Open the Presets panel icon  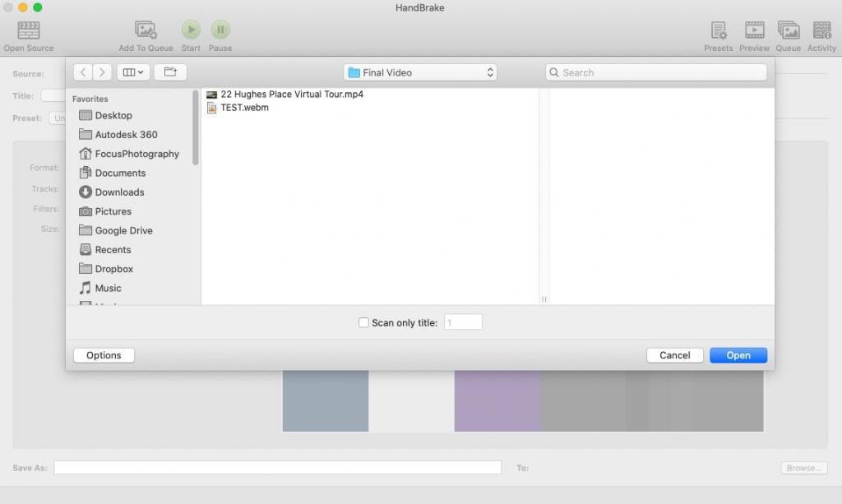tap(719, 30)
